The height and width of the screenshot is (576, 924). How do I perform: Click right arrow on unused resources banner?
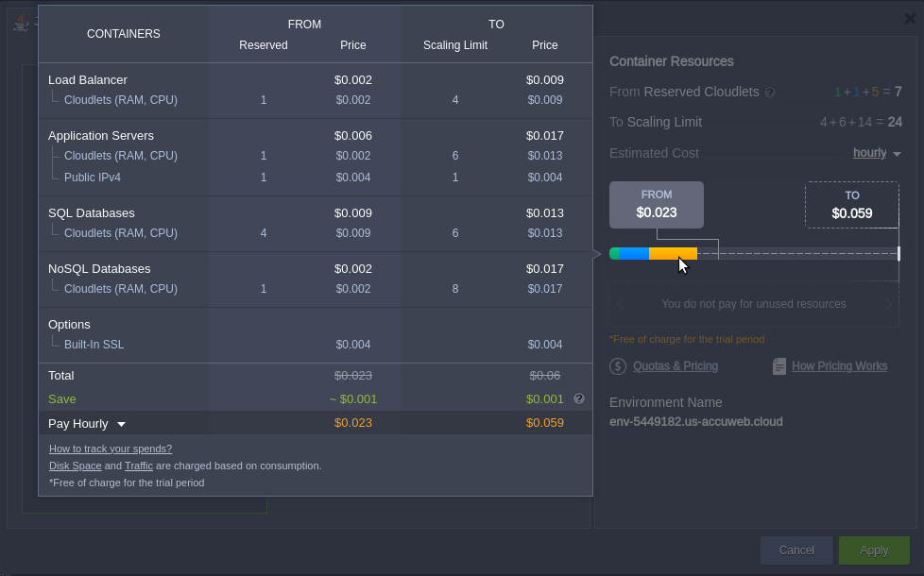[888, 304]
